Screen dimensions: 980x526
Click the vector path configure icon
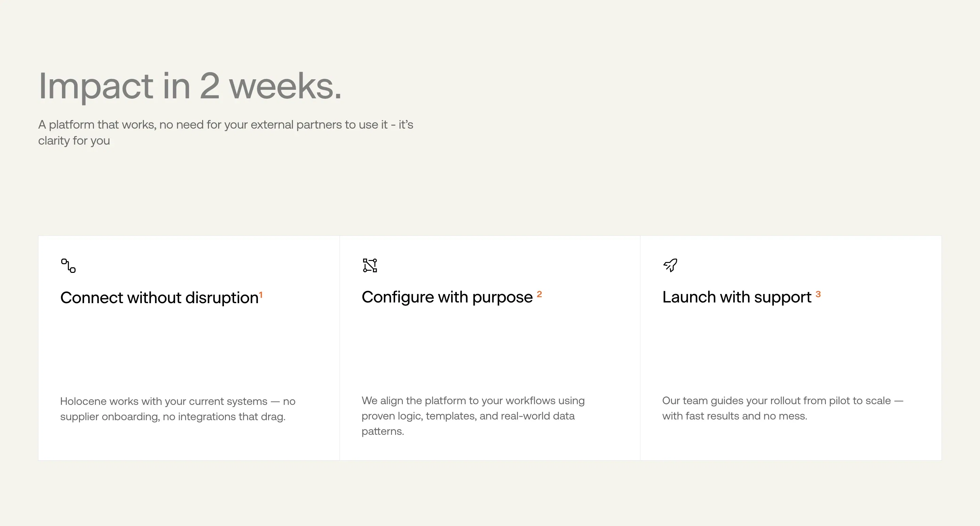(370, 265)
